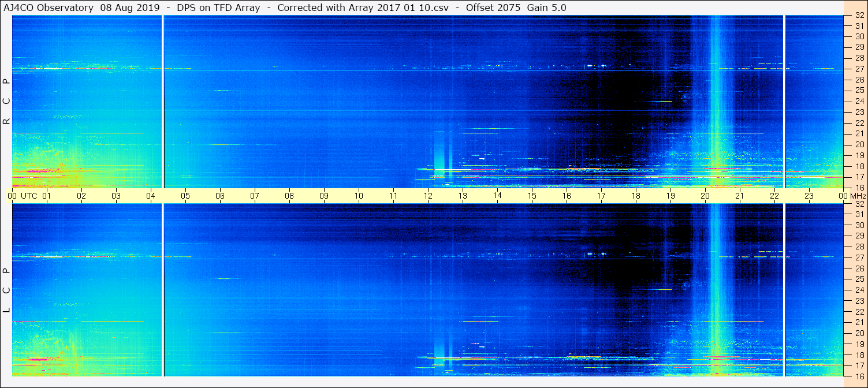Click the vertical 'R C P' panel label

(x=6, y=101)
